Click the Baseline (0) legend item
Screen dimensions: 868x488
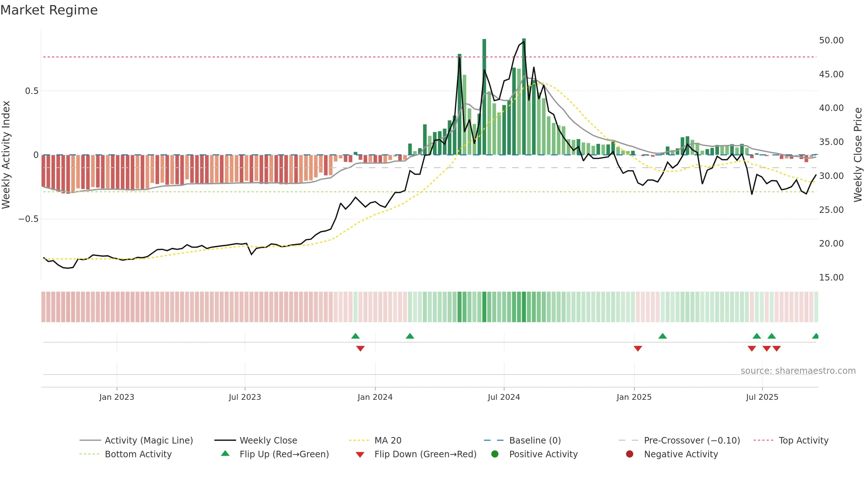(x=522, y=440)
